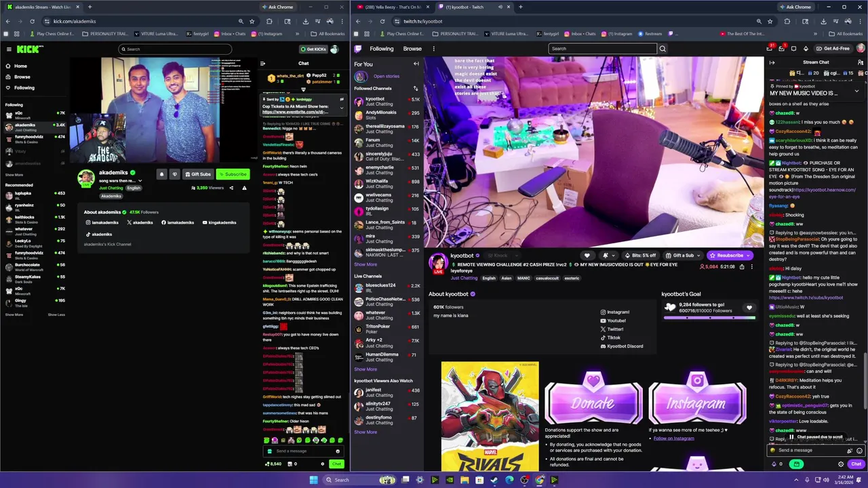Expand akademiks stream title chevron
Viewport: 868px width, 488px height.
point(142,181)
